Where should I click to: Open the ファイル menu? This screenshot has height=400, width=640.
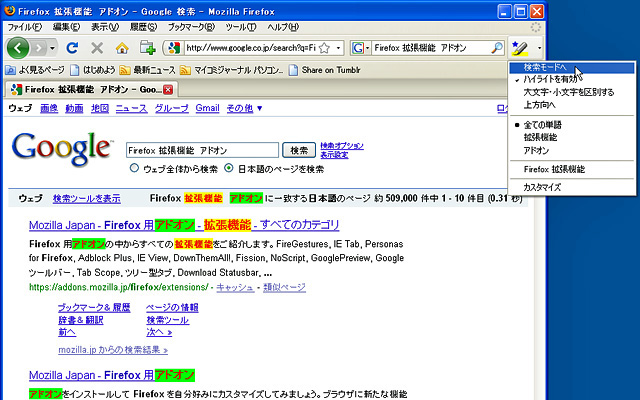click(x=24, y=27)
